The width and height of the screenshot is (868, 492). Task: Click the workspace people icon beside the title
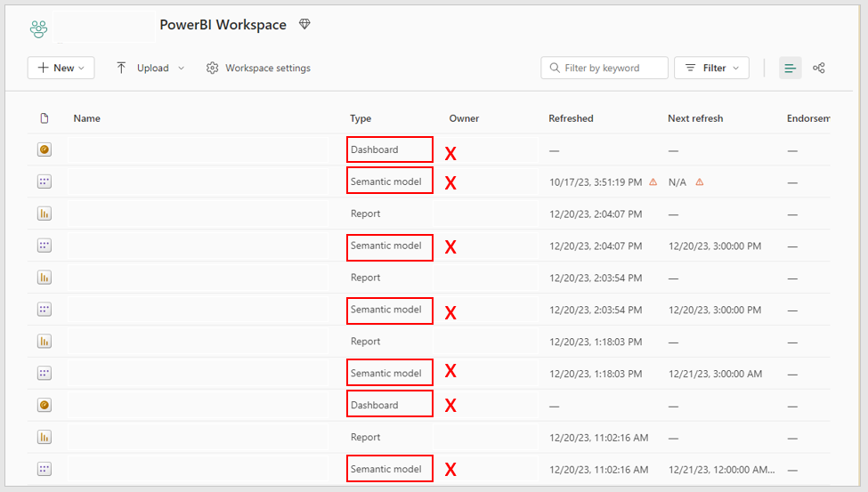point(39,28)
